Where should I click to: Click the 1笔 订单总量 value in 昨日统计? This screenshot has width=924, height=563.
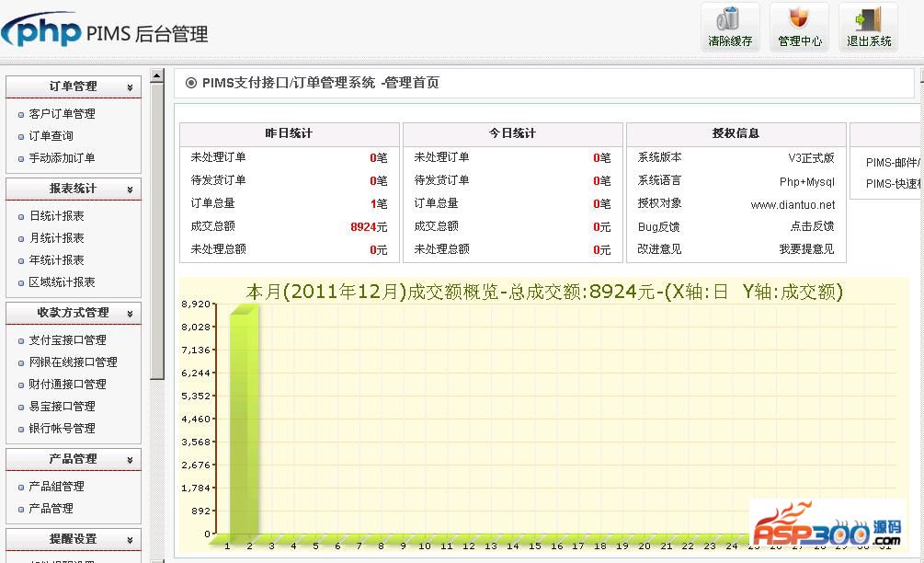pyautogui.click(x=378, y=204)
